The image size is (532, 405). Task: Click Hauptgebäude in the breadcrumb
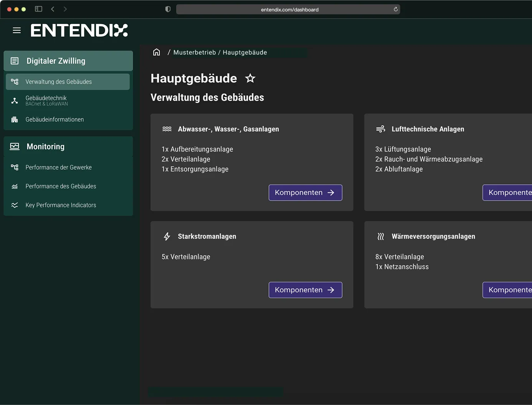[245, 52]
